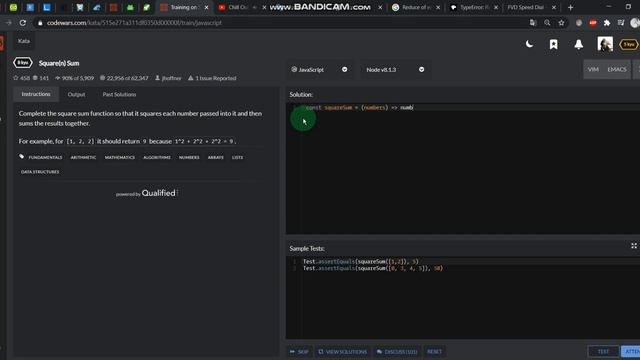This screenshot has height=360, width=640.
Task: Click the TEST button
Action: point(603,351)
